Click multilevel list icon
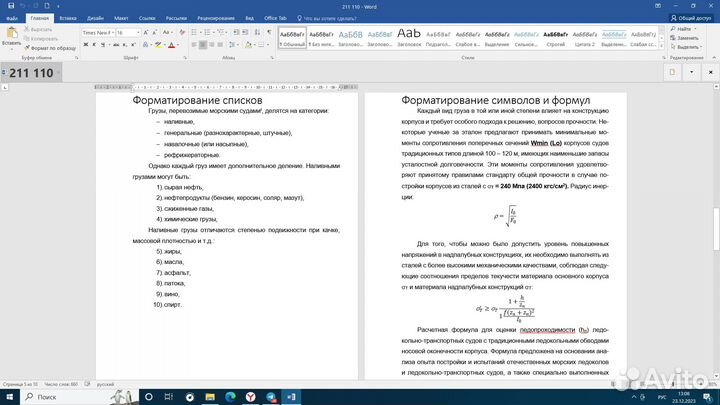The height and width of the screenshot is (405, 720). [221, 33]
